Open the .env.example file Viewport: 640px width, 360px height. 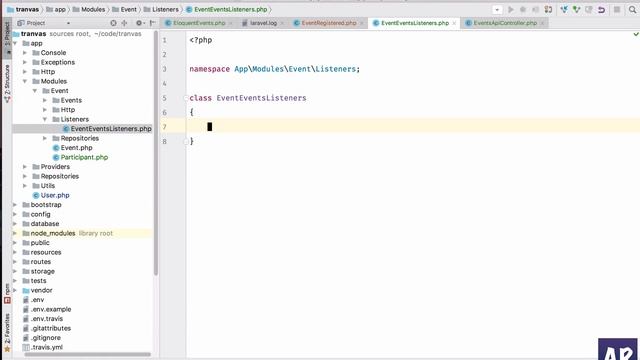pyautogui.click(x=47, y=309)
